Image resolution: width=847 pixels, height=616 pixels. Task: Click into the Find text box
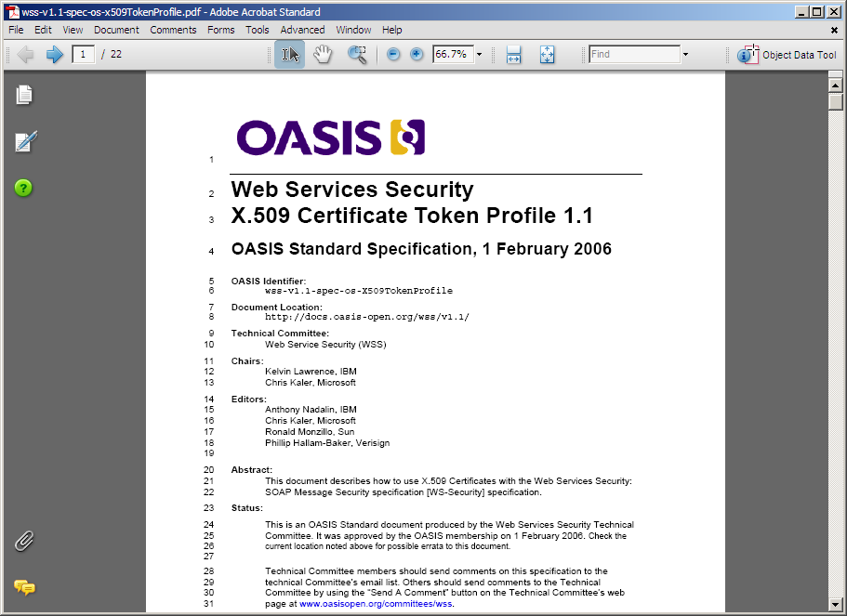tap(634, 54)
